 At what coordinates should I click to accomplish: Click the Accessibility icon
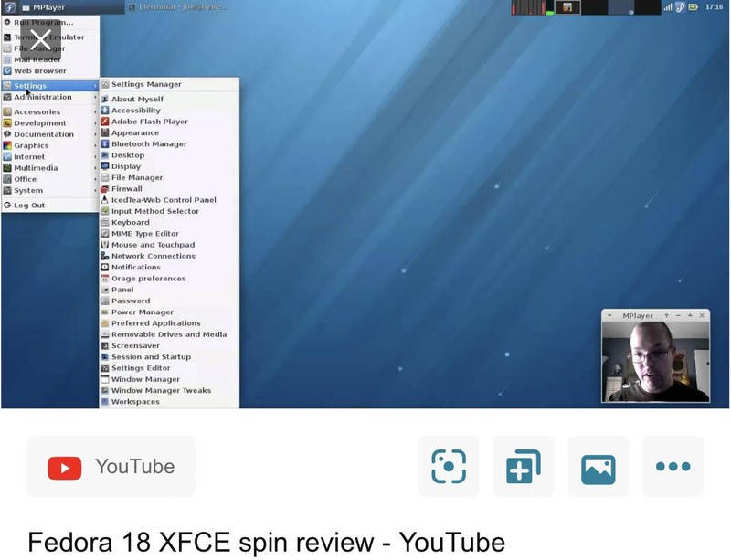(x=105, y=110)
